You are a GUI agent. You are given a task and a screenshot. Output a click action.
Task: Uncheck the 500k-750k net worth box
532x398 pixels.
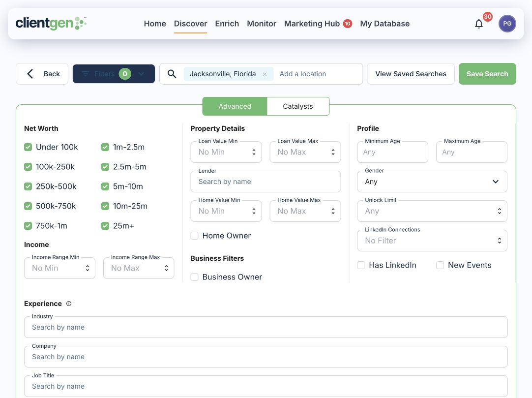coord(28,206)
